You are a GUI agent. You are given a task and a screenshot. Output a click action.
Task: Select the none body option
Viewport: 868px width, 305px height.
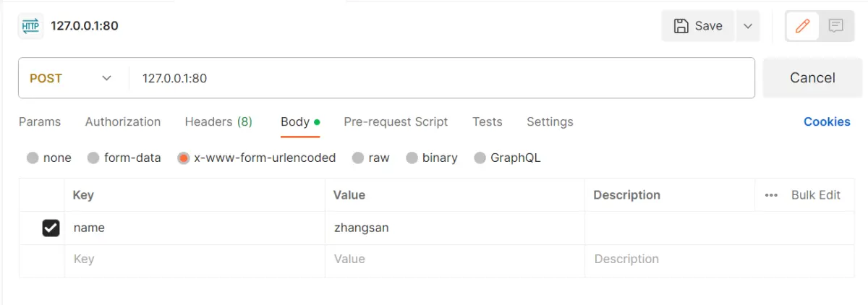pyautogui.click(x=33, y=158)
